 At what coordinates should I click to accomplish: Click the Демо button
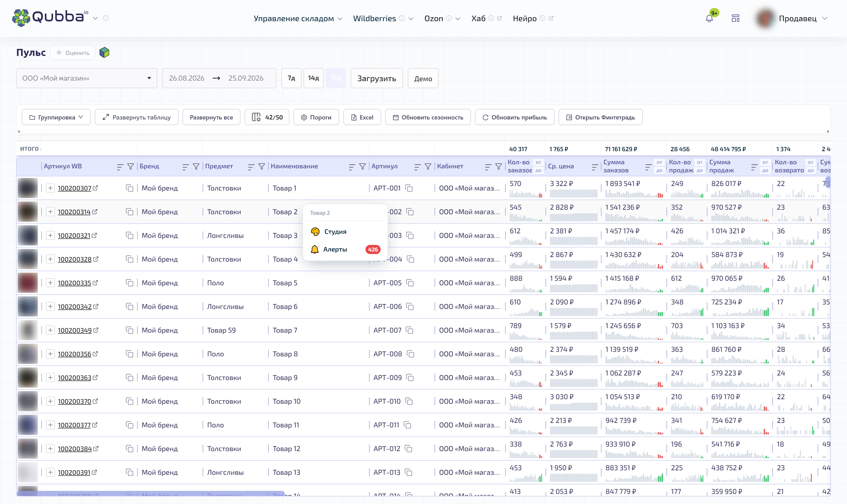click(423, 78)
